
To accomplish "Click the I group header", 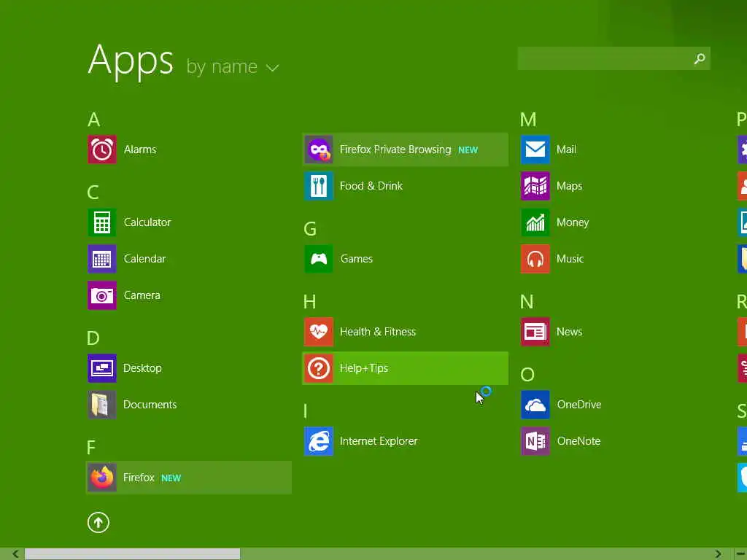I will pyautogui.click(x=306, y=411).
